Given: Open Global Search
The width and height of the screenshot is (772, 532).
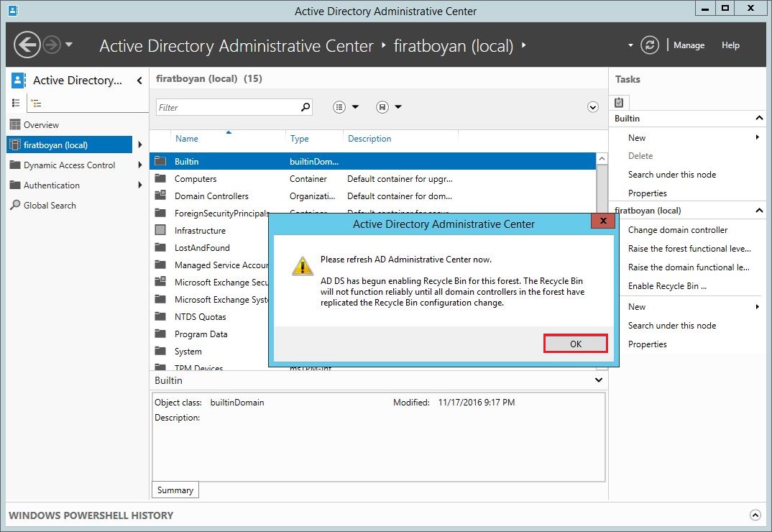Looking at the screenshot, I should [x=49, y=206].
